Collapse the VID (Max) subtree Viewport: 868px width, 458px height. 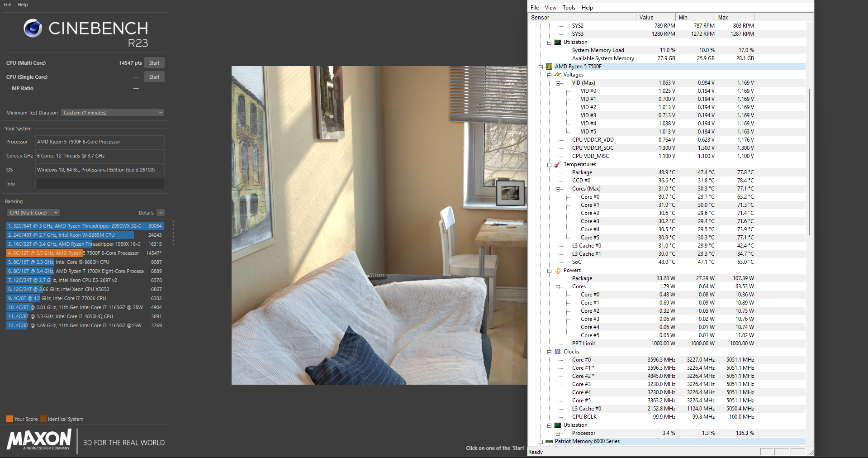(558, 83)
